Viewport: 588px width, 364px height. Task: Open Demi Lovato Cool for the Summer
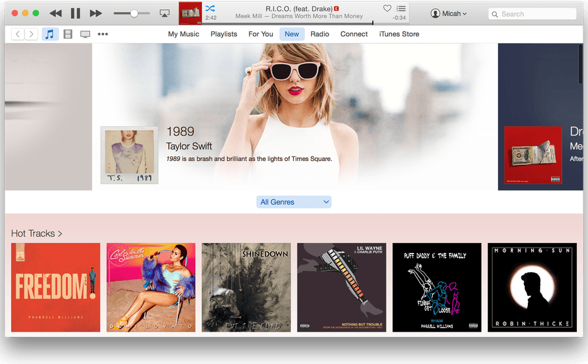tap(151, 288)
